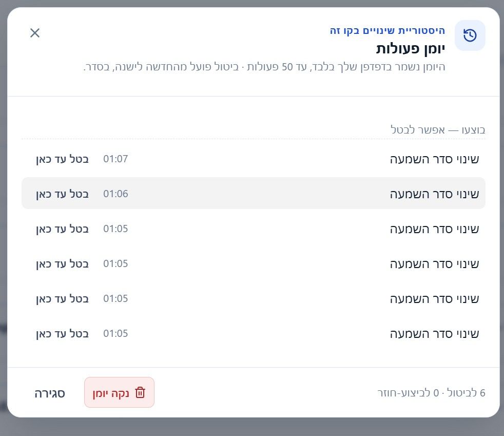Undo up to the 01:07 entry
This screenshot has height=436, width=504.
click(x=62, y=159)
